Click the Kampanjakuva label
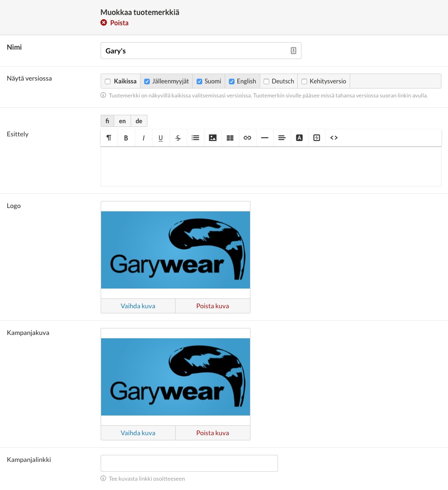 click(28, 333)
